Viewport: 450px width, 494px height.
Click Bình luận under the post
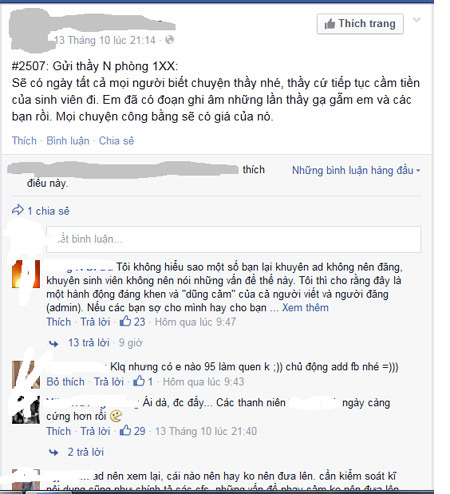coord(68,141)
